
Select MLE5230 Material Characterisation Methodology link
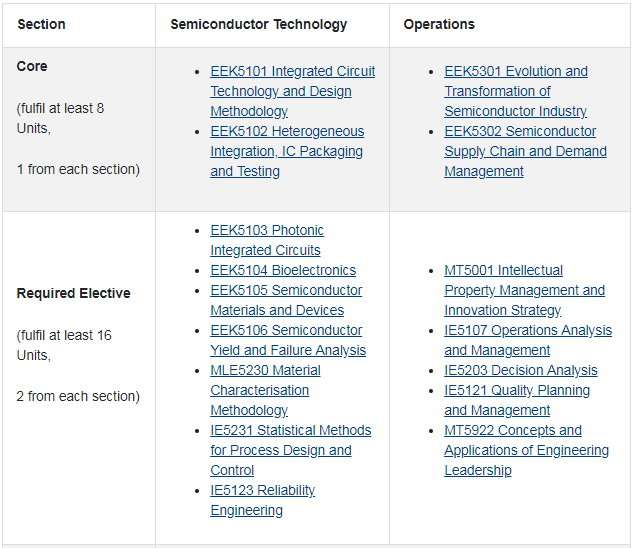[265, 390]
